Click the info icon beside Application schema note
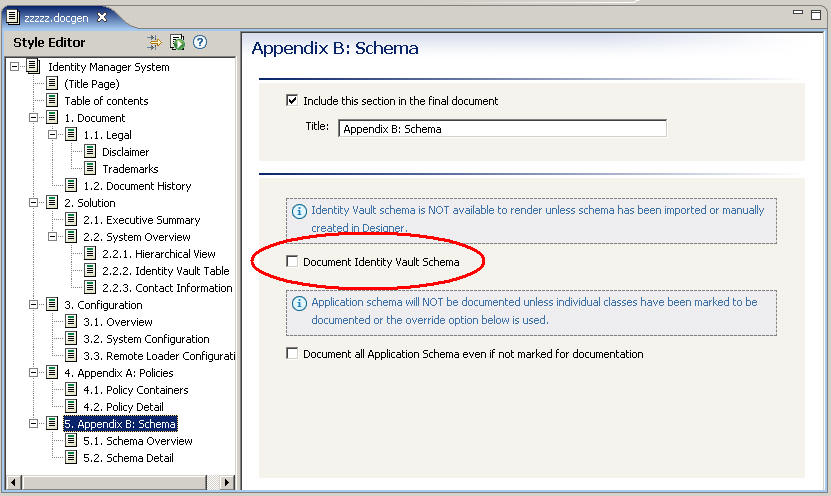Viewport: 831px width, 496px height. tap(299, 302)
